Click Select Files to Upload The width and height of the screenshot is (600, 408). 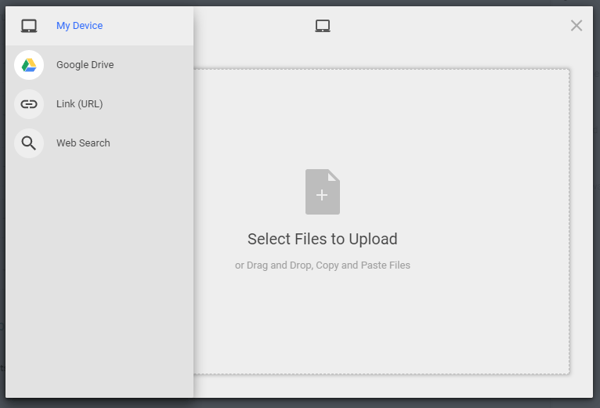click(323, 239)
